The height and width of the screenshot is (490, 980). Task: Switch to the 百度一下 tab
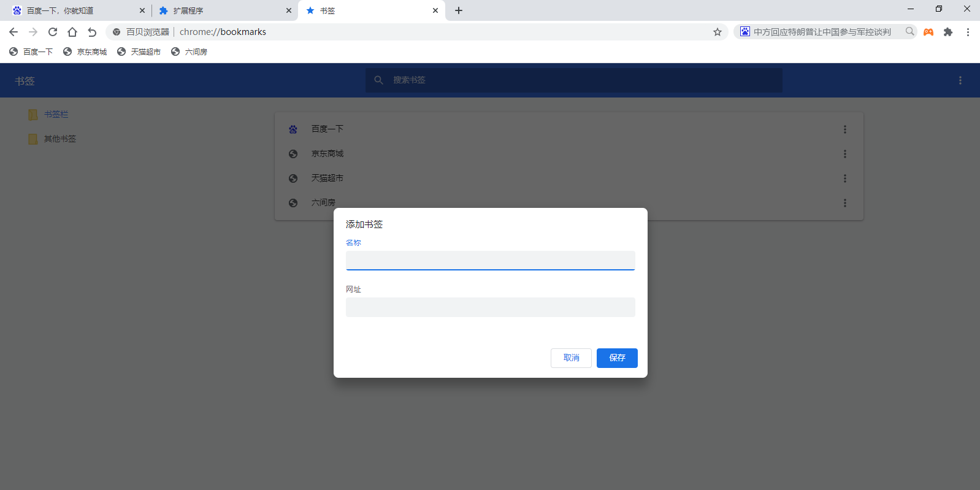77,10
